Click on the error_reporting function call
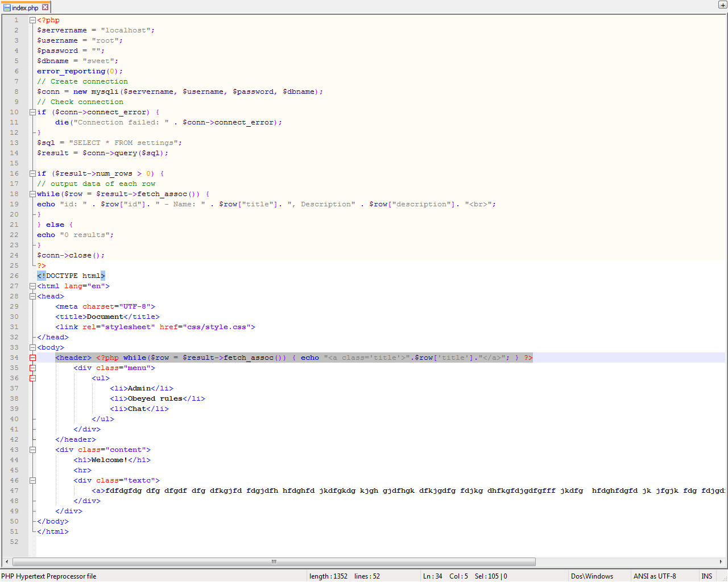This screenshot has width=728, height=582. (x=80, y=71)
